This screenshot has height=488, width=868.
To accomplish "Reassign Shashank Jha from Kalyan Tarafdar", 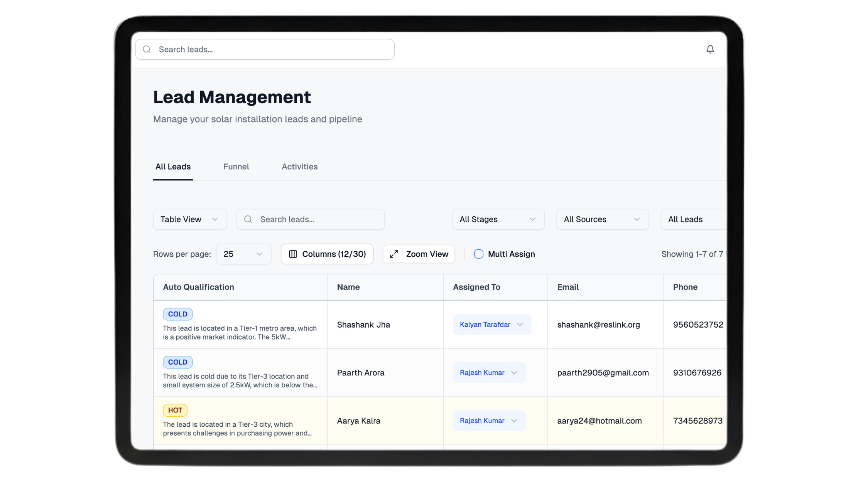I will [491, 325].
